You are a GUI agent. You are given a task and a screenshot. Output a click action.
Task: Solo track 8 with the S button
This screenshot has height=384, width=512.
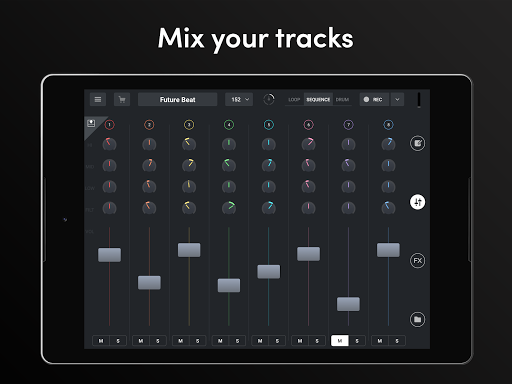coord(397,341)
